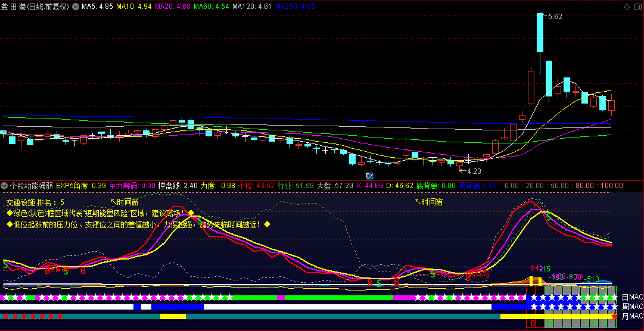Click the blue 财 marker icon
644x331 pixels.
[369, 176]
